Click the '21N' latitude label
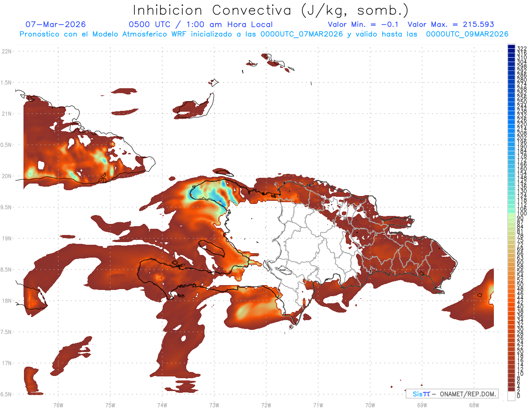The width and height of the screenshot is (532, 411). point(7,114)
